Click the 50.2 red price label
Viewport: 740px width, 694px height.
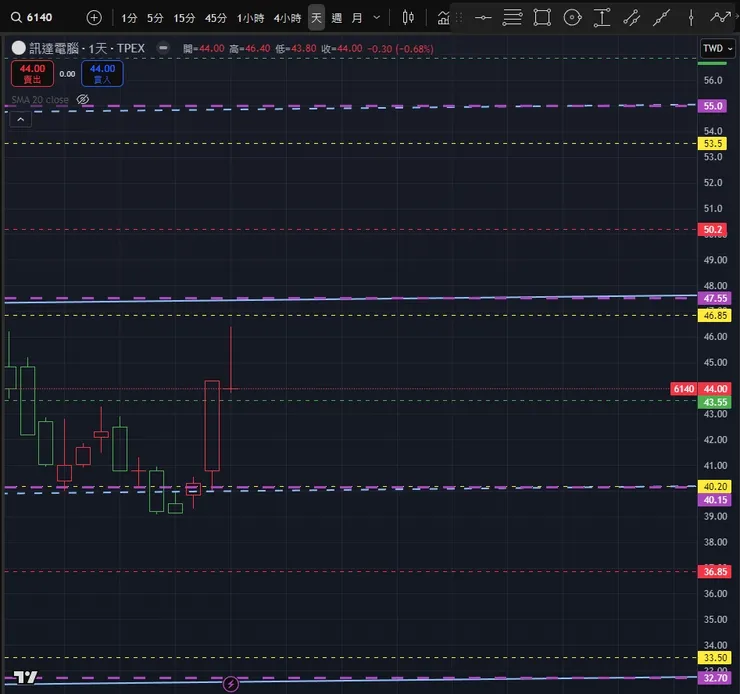(712, 229)
